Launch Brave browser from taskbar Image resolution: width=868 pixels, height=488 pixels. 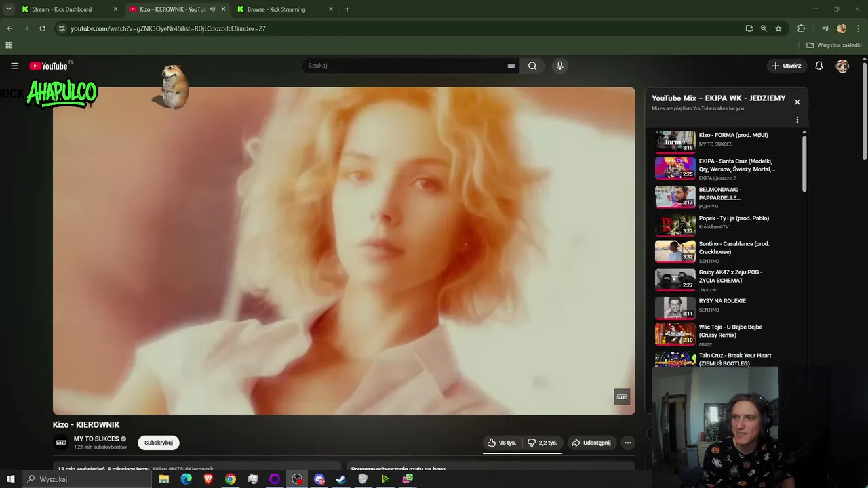208,479
